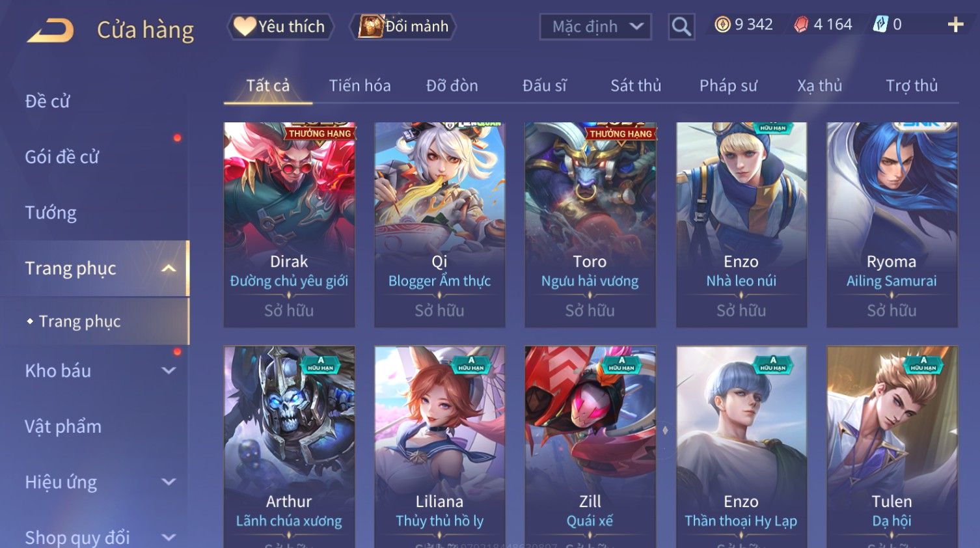Image resolution: width=980 pixels, height=548 pixels.
Task: Expand the Hiệu ứng sidebar section
Action: pos(169,482)
